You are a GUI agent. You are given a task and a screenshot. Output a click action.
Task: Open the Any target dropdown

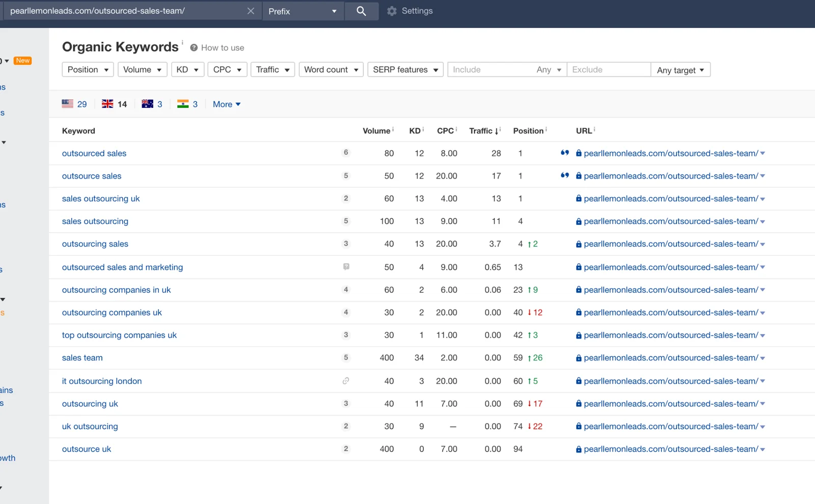tap(681, 70)
